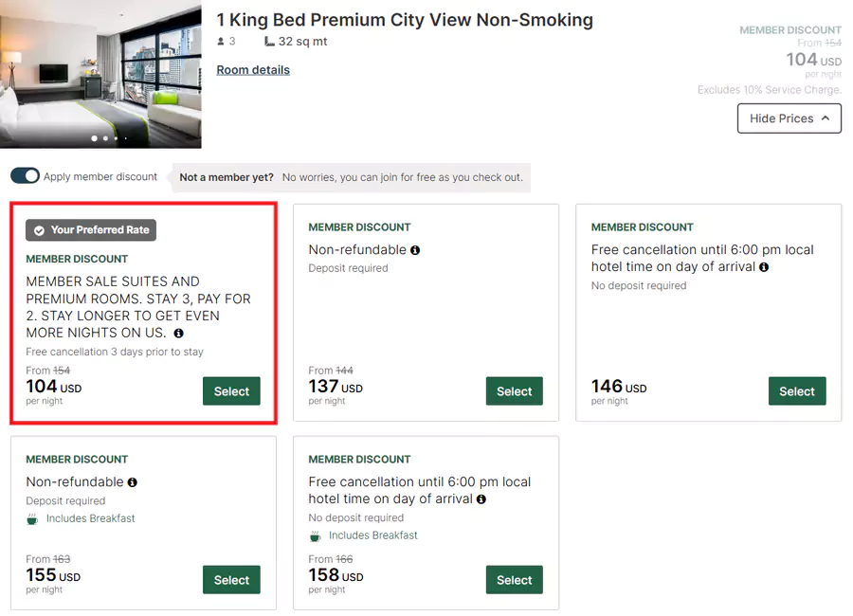Image resolution: width=853 pixels, height=616 pixels.
Task: Select the 146 USD free cancellation rate
Action: (796, 391)
